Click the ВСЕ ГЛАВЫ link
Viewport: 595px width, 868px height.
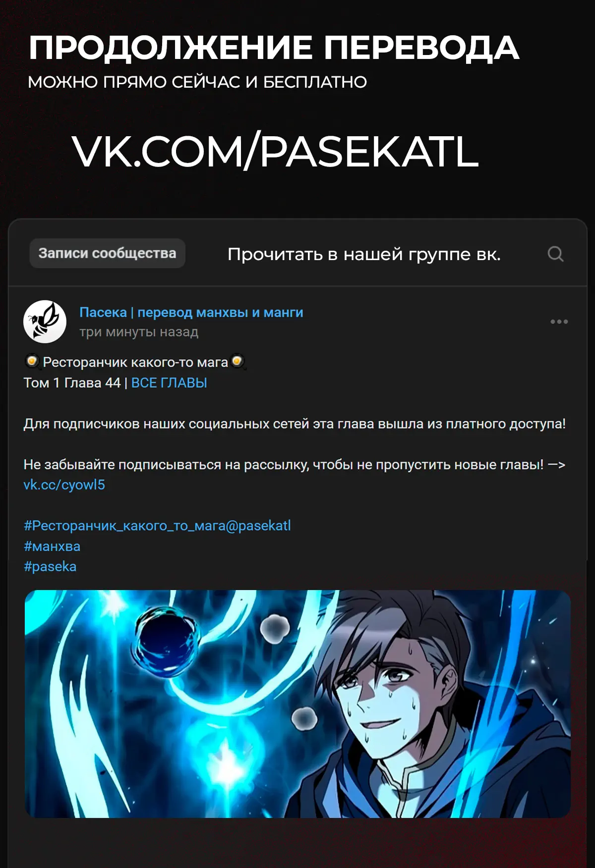169,383
